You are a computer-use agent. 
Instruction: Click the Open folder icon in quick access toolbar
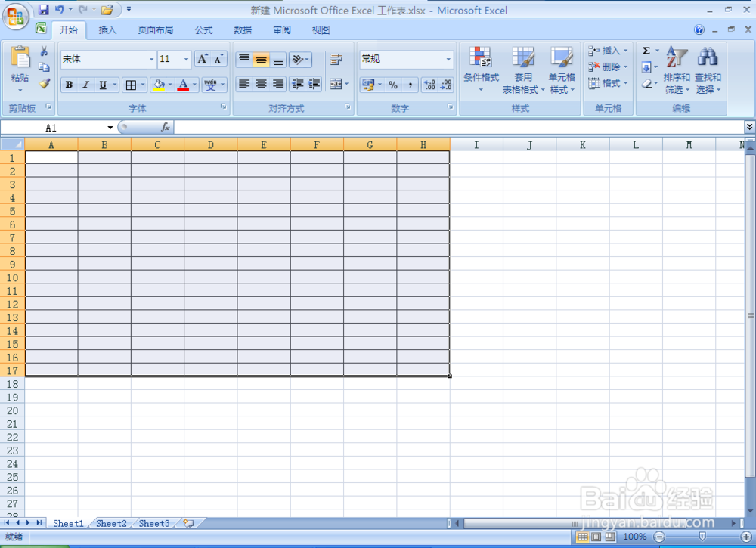click(107, 9)
